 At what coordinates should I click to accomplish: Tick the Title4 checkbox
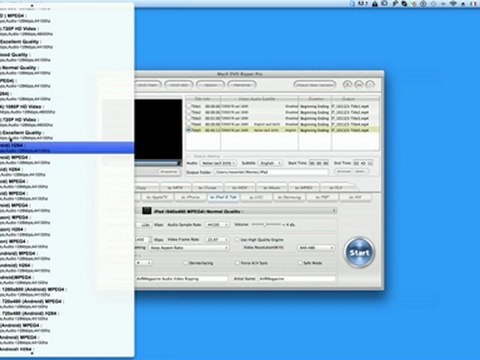[189, 124]
